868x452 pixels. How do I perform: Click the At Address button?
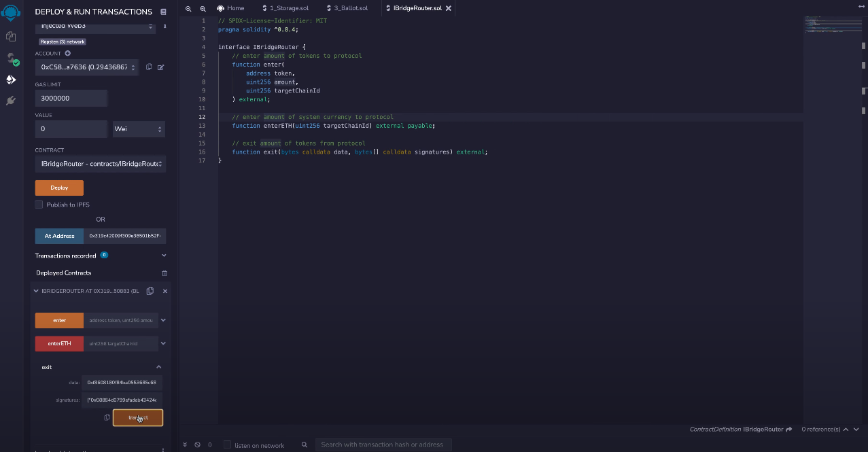[x=59, y=236]
